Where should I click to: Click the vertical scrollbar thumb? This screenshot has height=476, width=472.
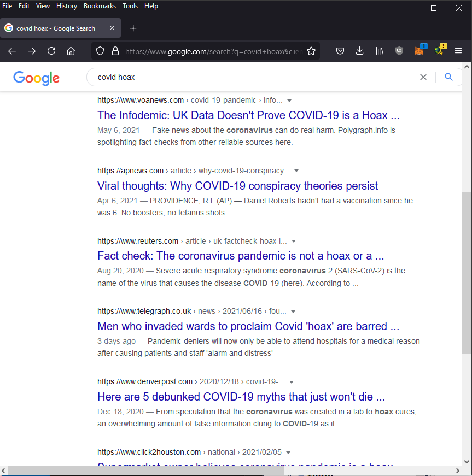click(x=467, y=272)
